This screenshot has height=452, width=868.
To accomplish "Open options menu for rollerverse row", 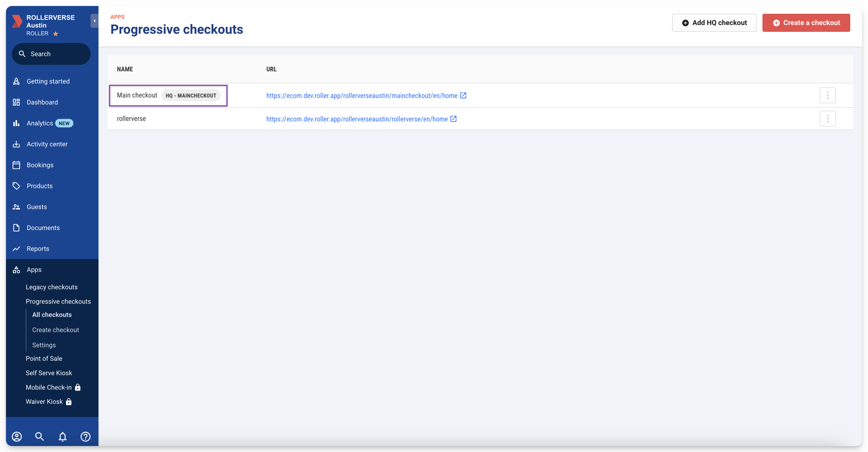I will pos(828,119).
